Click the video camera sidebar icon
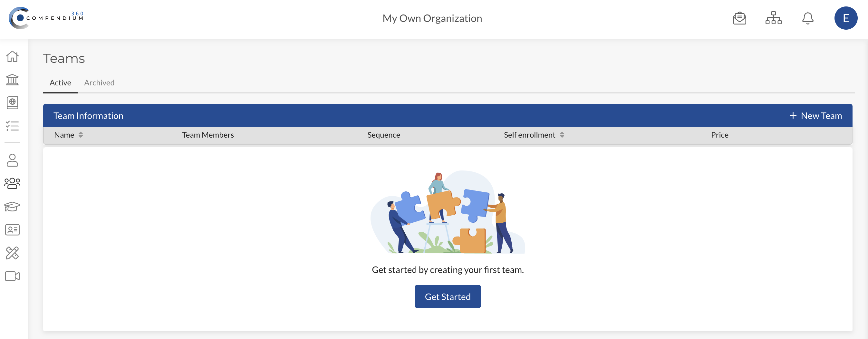This screenshot has width=868, height=339. (13, 276)
